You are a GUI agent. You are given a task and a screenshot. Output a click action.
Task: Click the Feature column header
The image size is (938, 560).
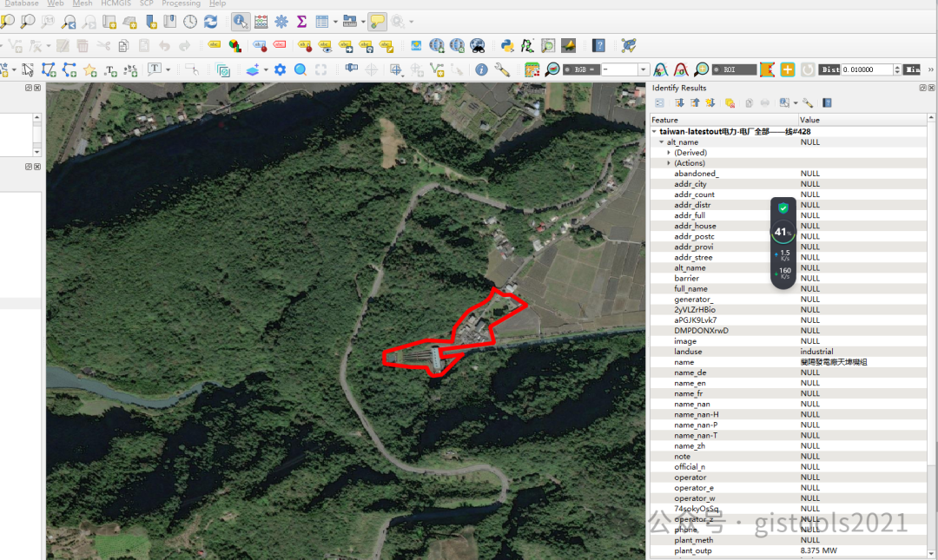pos(723,120)
